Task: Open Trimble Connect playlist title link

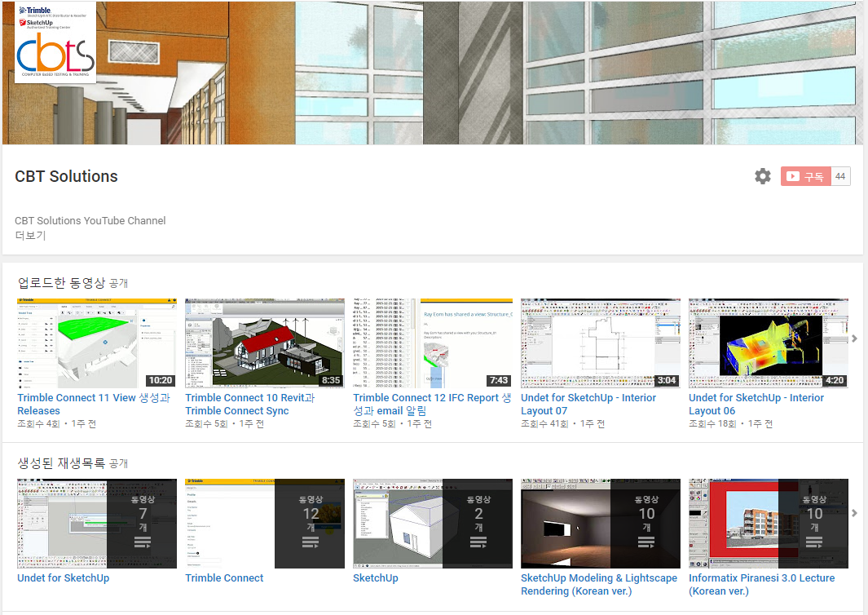Action: [224, 577]
